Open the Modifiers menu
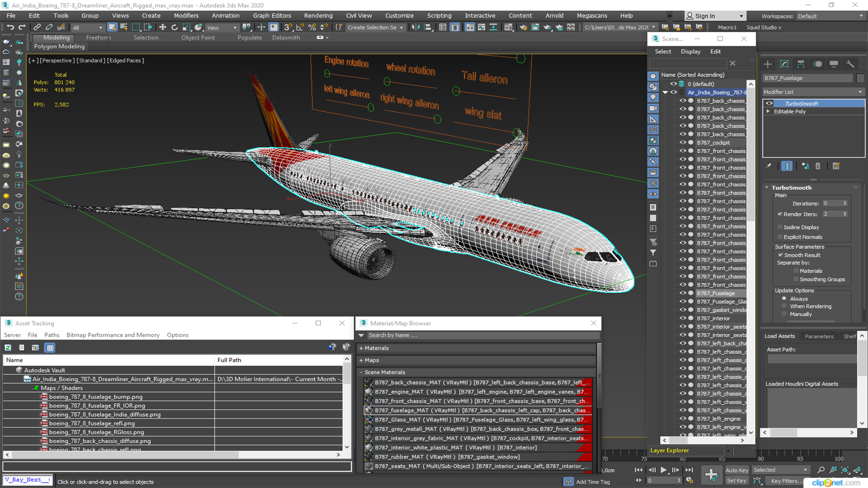Image resolution: width=868 pixels, height=488 pixels. tap(186, 15)
